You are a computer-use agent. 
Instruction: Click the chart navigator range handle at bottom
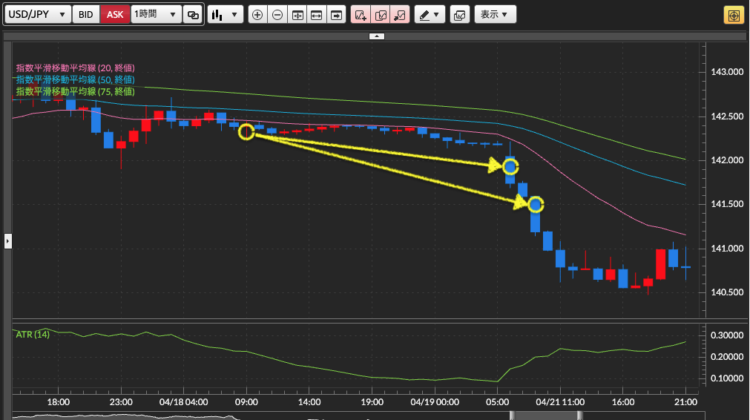pyautogui.click(x=545, y=415)
